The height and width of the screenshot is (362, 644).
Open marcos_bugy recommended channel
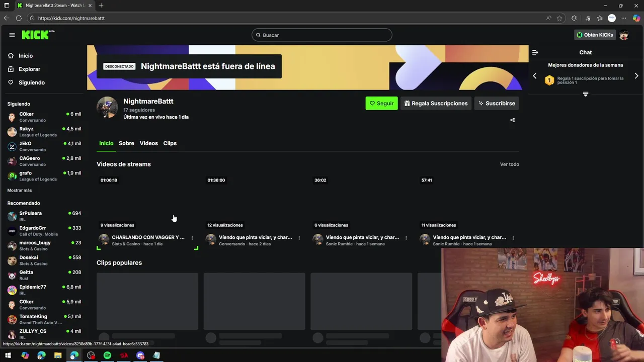(x=44, y=245)
